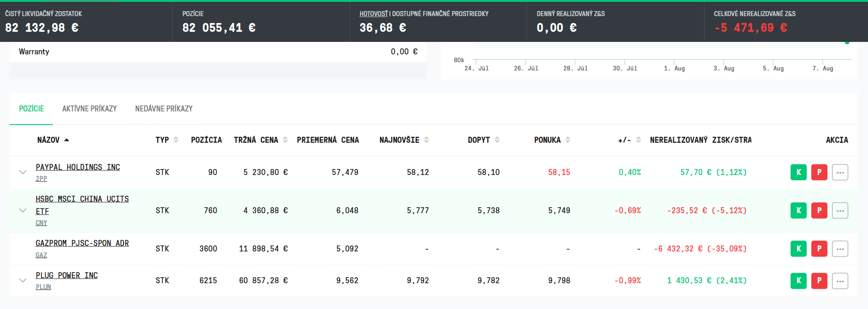Click CNY ticker symbol link
This screenshot has height=309, width=868.
point(41,223)
